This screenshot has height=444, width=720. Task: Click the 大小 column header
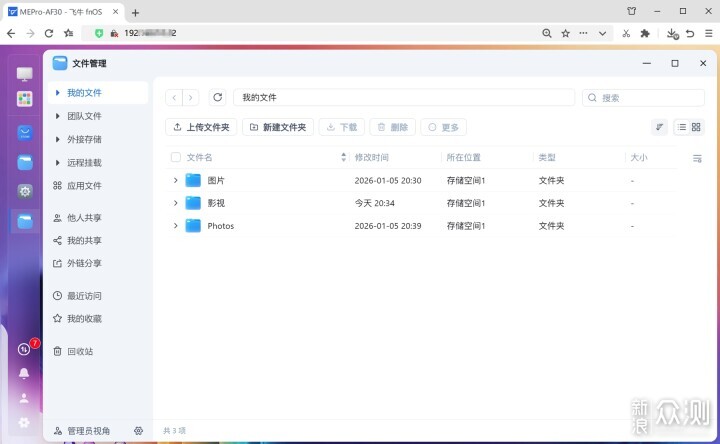[639, 157]
